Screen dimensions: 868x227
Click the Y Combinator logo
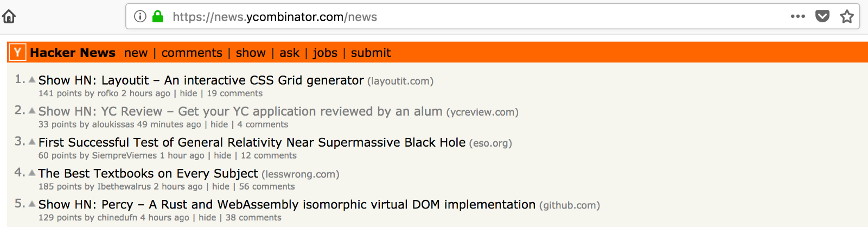(x=18, y=53)
